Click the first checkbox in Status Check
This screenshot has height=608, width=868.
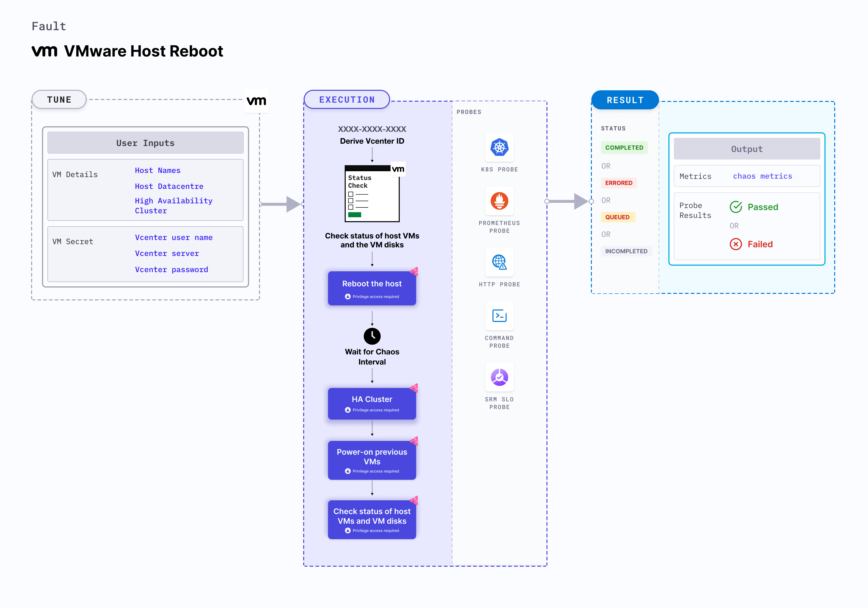coord(351,194)
